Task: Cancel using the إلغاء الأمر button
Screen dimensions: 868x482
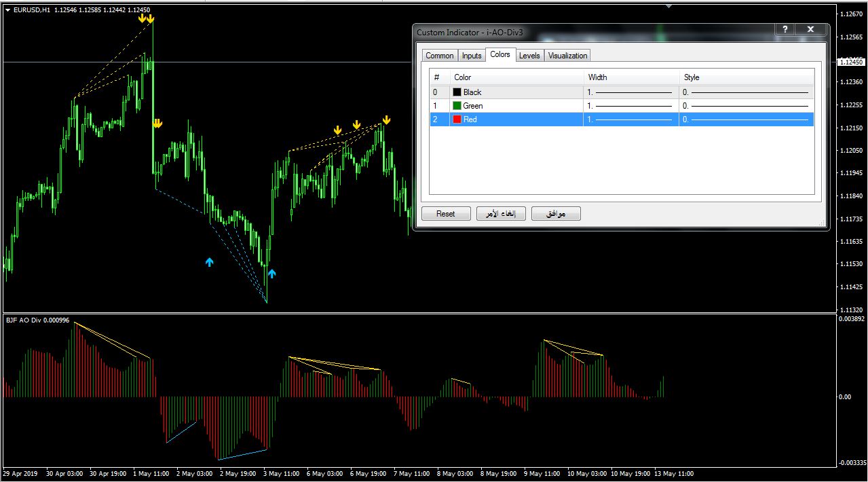Action: pos(501,214)
